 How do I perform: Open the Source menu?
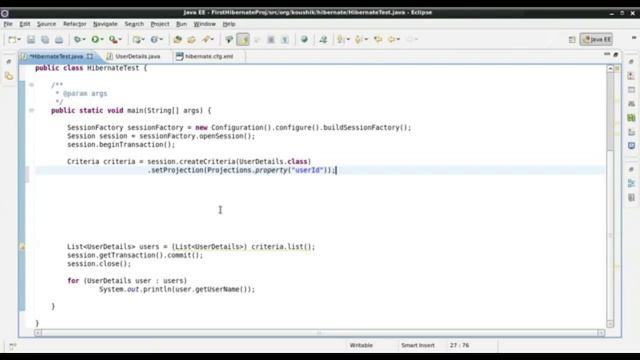coord(46,24)
